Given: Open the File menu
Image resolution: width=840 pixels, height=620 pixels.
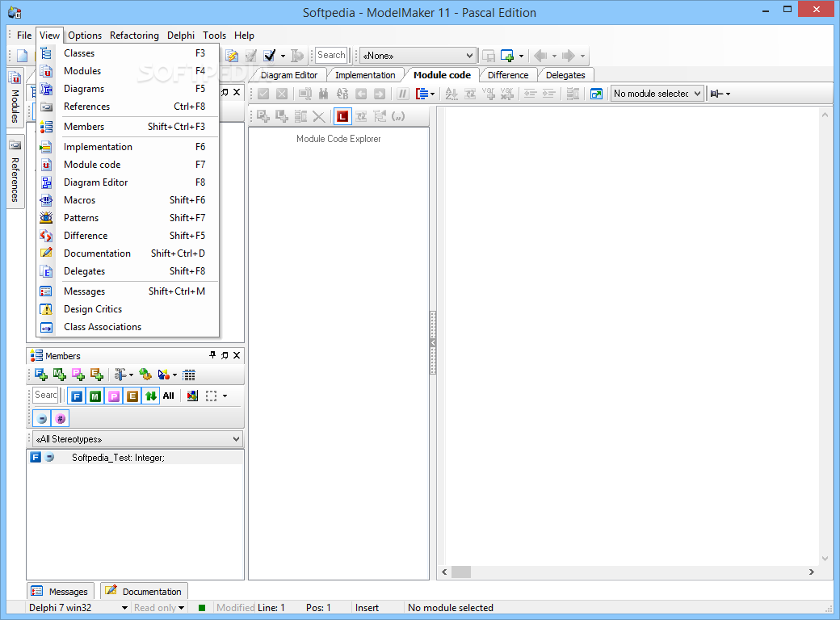Looking at the screenshot, I should pos(24,36).
